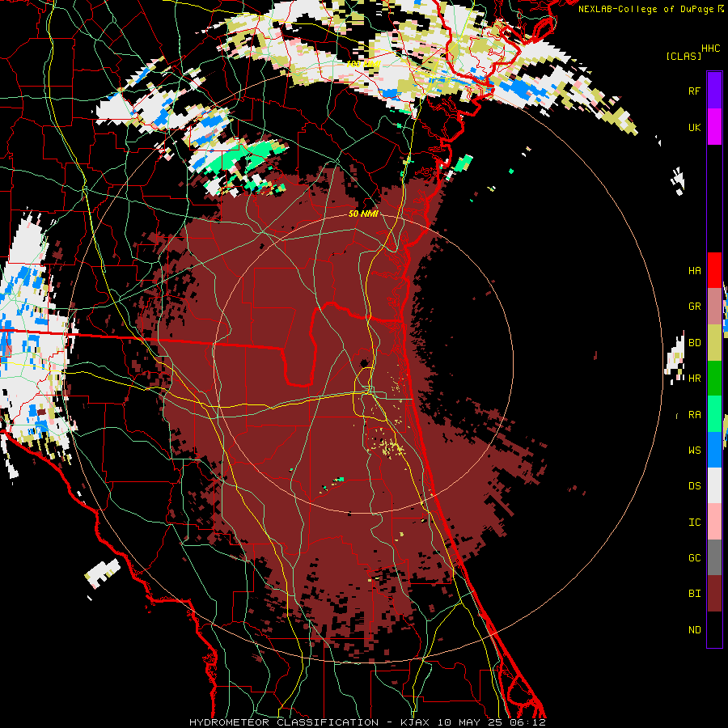Select the light pink IC color swatch

tap(714, 522)
